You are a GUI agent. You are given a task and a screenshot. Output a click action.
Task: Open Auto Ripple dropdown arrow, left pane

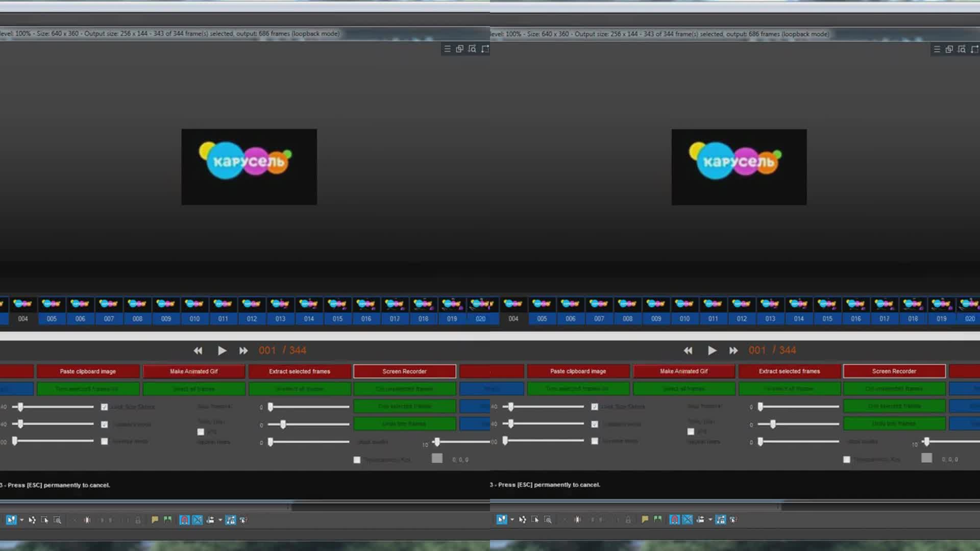[220, 520]
